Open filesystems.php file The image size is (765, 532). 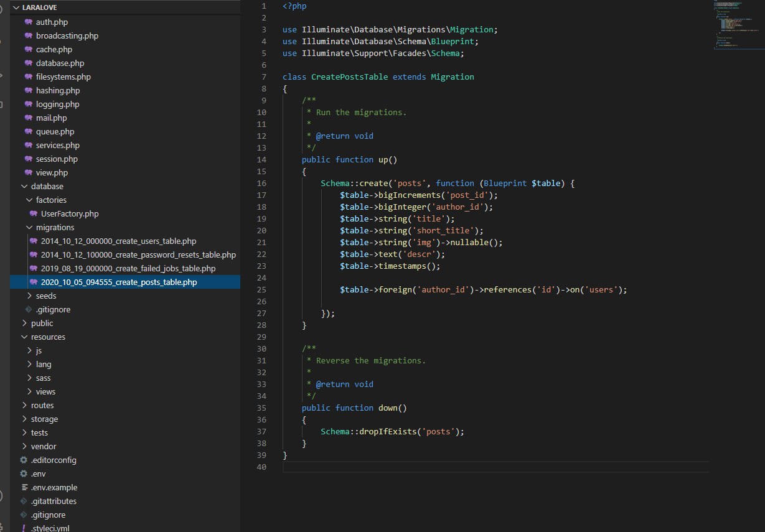(63, 77)
